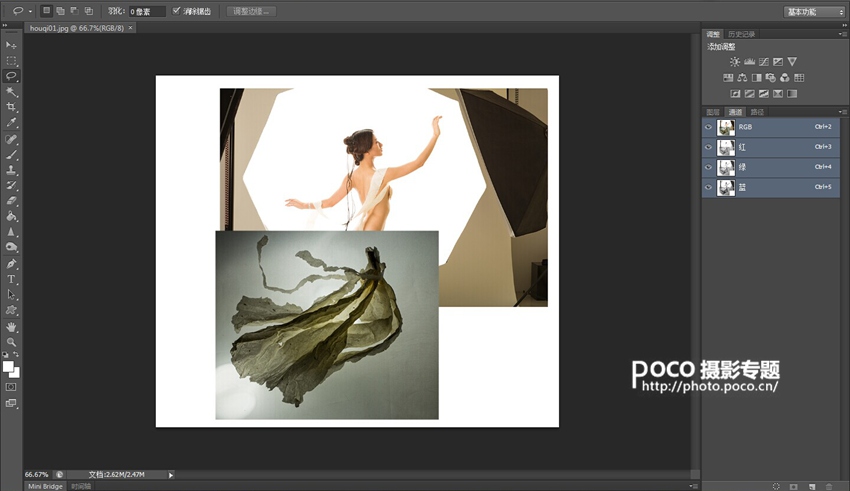This screenshot has width=850, height=491.
Task: Hide the 红 channel eye icon
Action: click(x=708, y=147)
